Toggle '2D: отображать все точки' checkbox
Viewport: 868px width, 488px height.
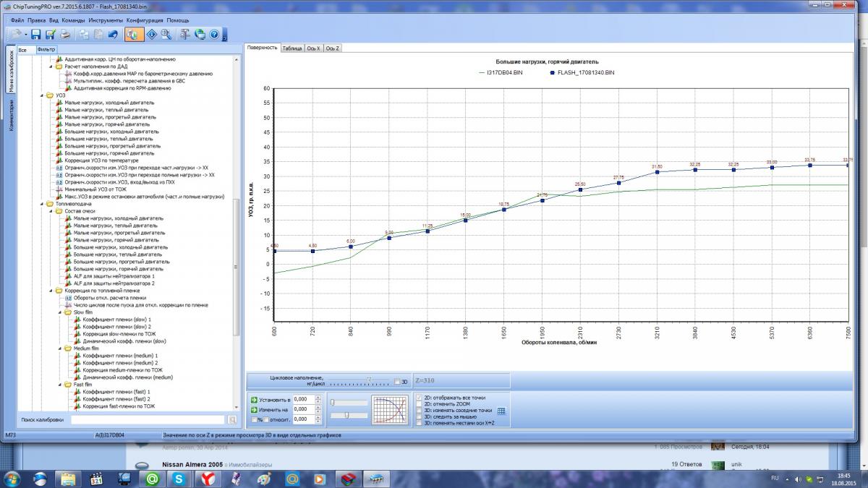(420, 398)
